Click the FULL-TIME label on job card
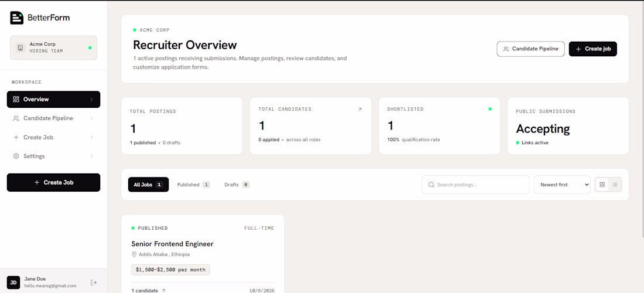 (x=259, y=228)
